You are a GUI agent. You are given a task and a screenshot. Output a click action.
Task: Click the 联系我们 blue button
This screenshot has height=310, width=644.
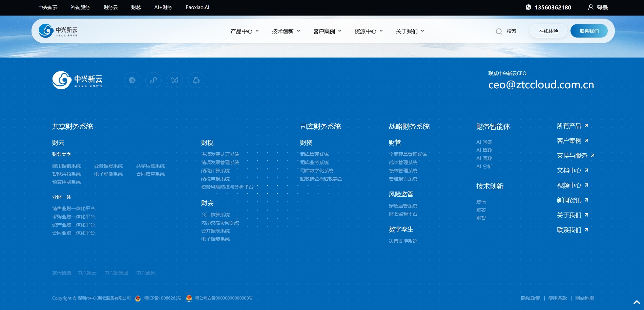pos(589,30)
